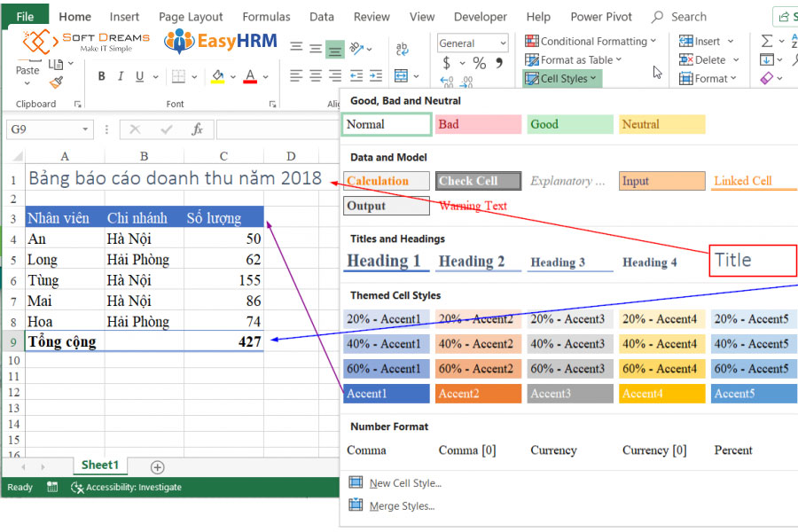Apply the Accent2 orange cell style
The height and width of the screenshot is (532, 798).
point(478,394)
